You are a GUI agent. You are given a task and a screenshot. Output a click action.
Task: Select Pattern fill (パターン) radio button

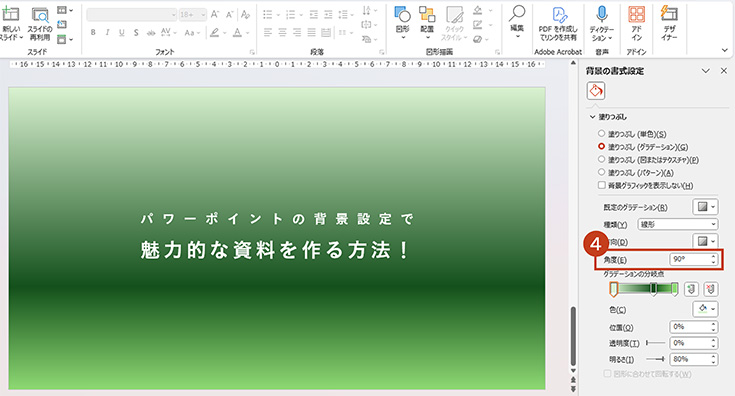(x=601, y=172)
